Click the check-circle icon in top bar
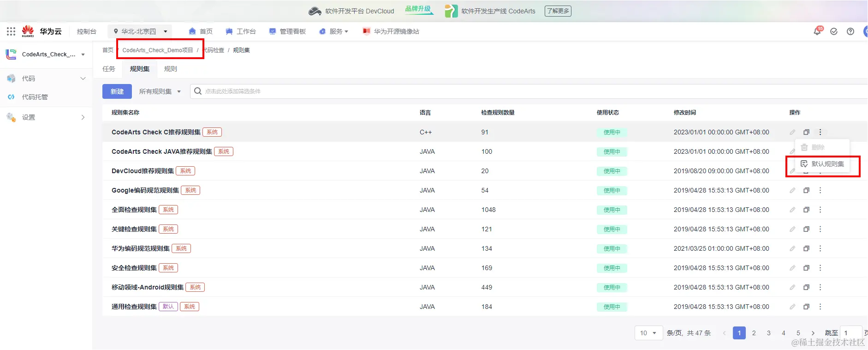 [x=834, y=31]
